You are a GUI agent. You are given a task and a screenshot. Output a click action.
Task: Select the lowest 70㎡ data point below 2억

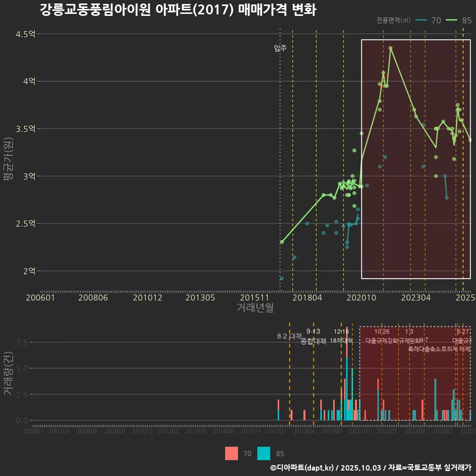click(x=282, y=279)
